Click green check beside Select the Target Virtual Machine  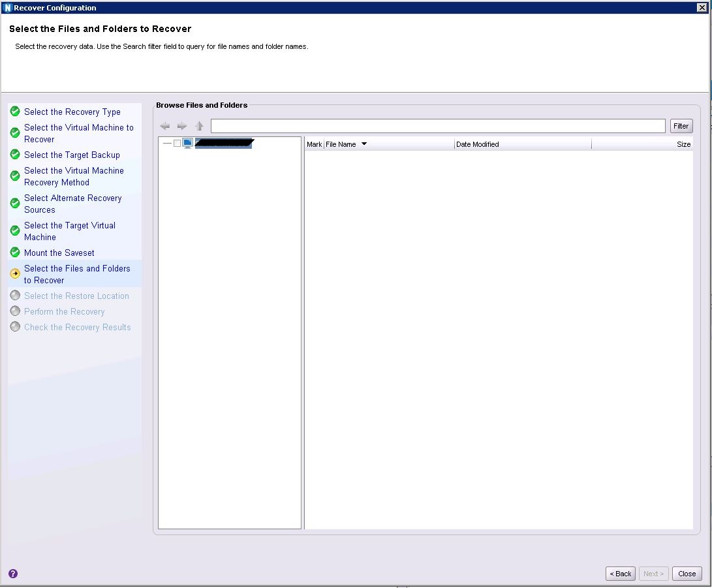coord(15,230)
